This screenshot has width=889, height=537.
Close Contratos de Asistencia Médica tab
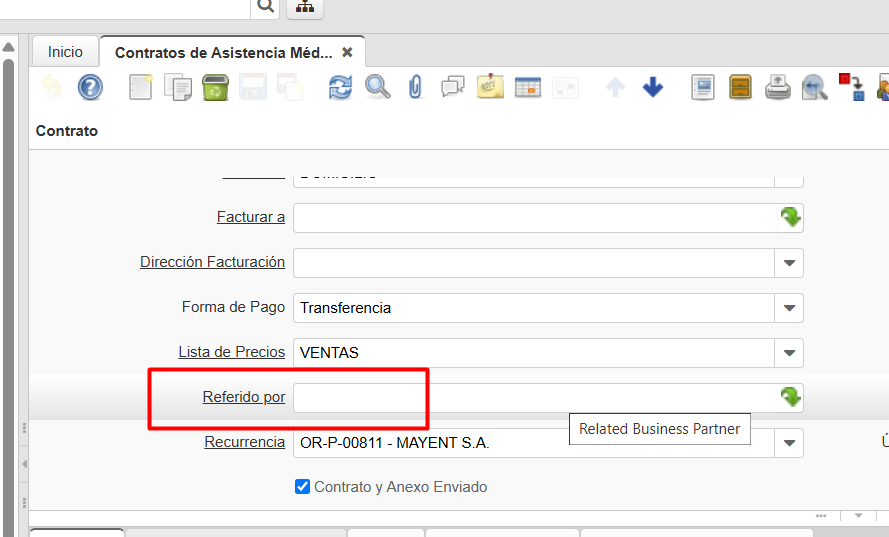(x=347, y=52)
